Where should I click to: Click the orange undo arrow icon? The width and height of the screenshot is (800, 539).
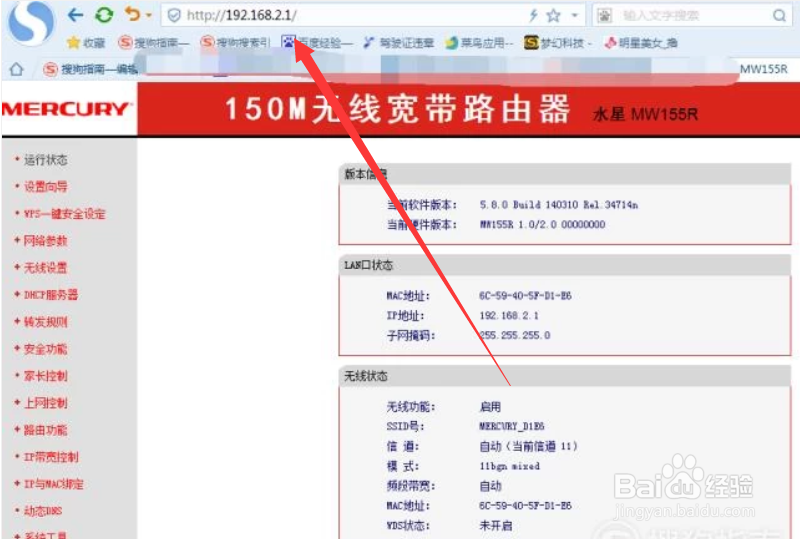[x=133, y=14]
